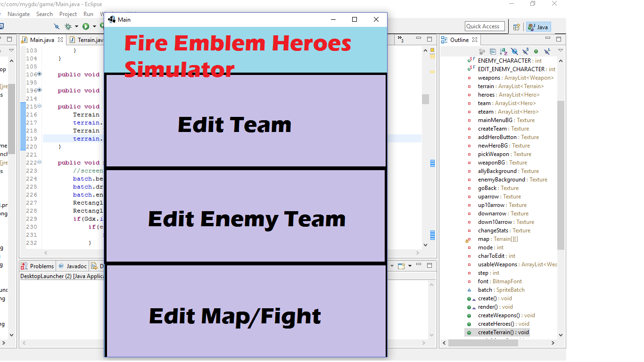Click line 219 in code editor
The width and height of the screenshot is (644, 362).
(231, 139)
